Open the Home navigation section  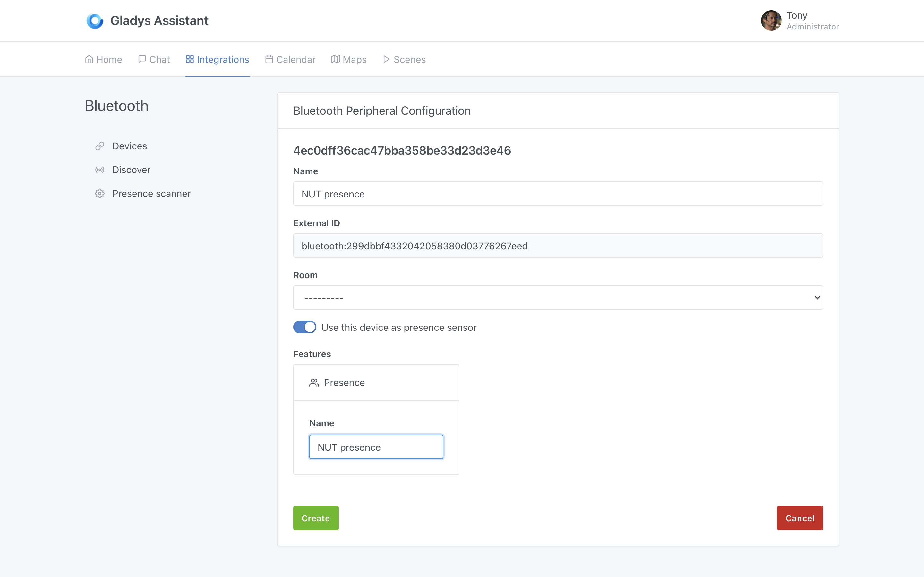(x=103, y=59)
